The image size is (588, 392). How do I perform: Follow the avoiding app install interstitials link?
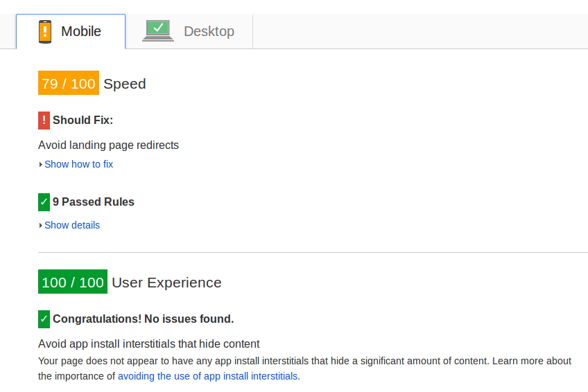(209, 376)
